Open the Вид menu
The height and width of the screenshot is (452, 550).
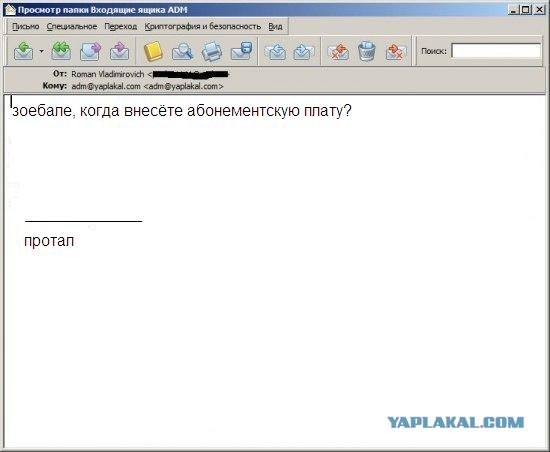275,27
